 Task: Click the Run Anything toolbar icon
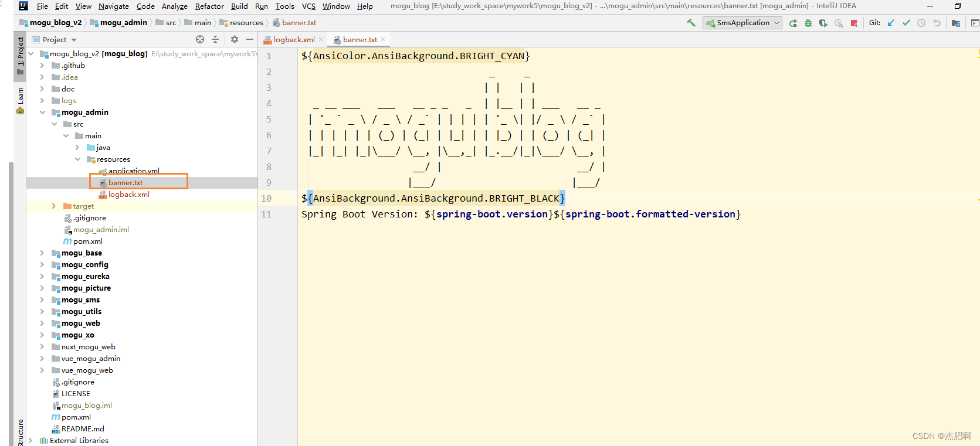click(x=975, y=23)
